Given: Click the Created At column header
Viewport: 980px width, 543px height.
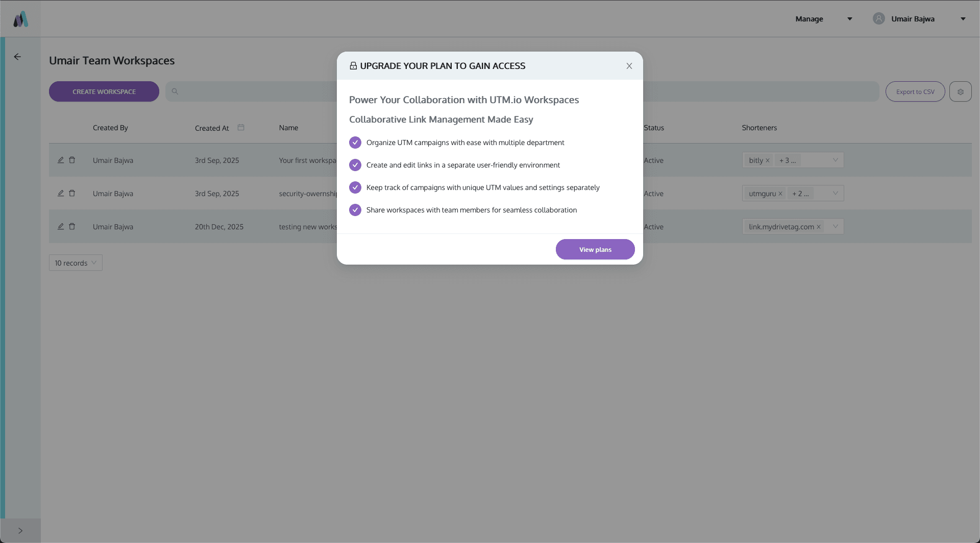Looking at the screenshot, I should [212, 128].
